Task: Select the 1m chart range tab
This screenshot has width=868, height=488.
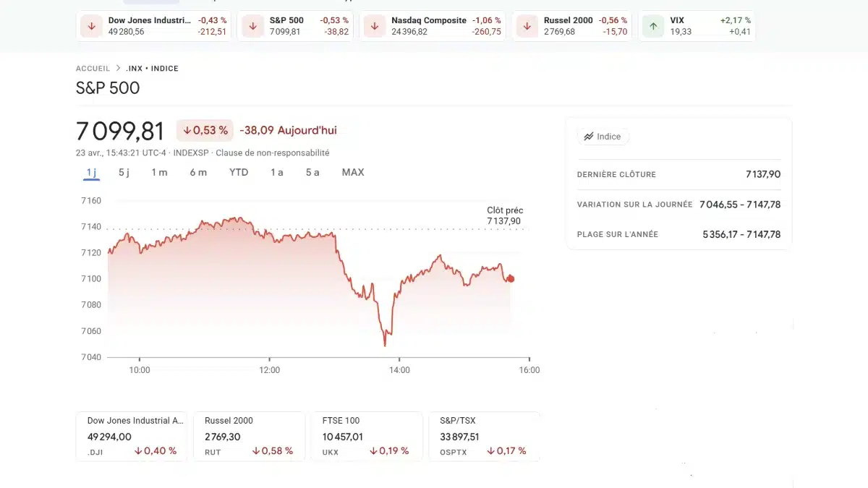Action: pyautogui.click(x=161, y=173)
